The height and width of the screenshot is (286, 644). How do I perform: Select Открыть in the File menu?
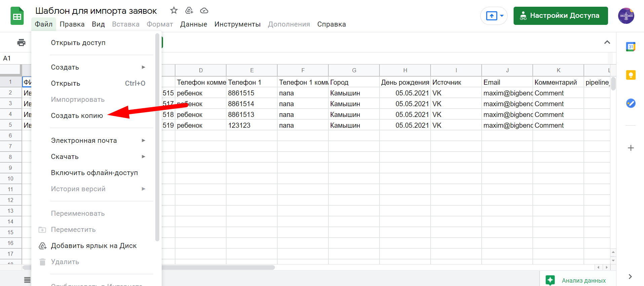(x=93, y=83)
